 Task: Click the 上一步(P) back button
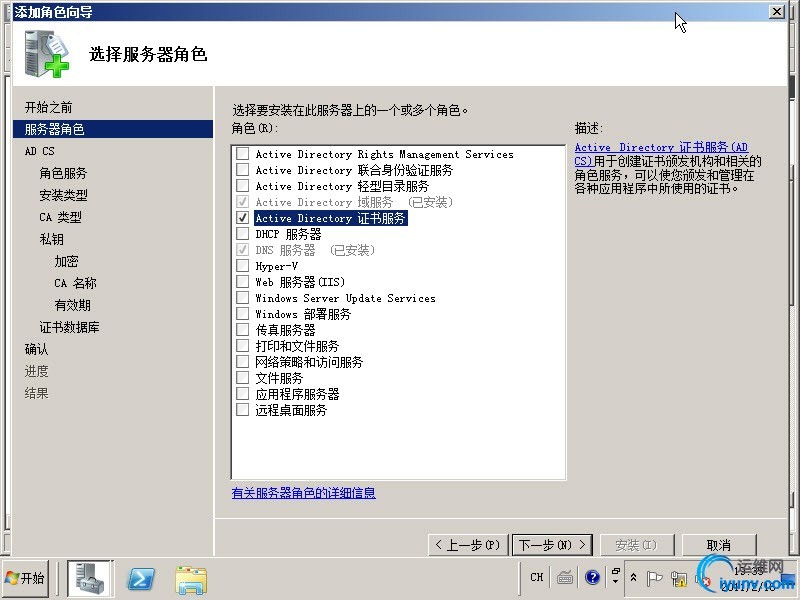pos(468,545)
